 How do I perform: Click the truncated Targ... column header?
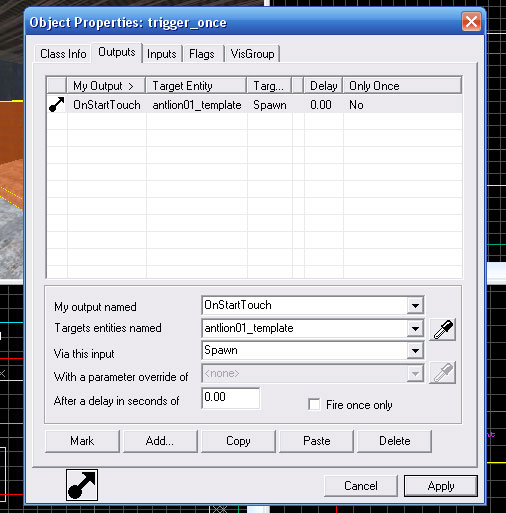(269, 86)
